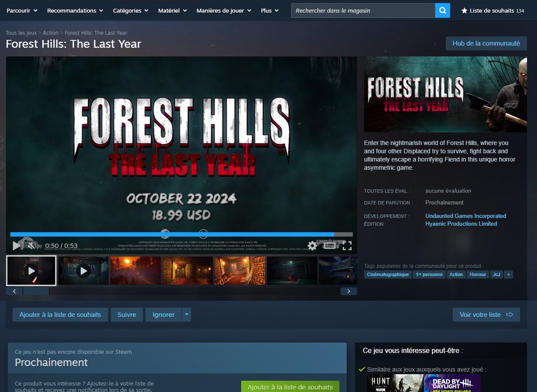
Task: Open video settings gear icon
Action: point(312,245)
